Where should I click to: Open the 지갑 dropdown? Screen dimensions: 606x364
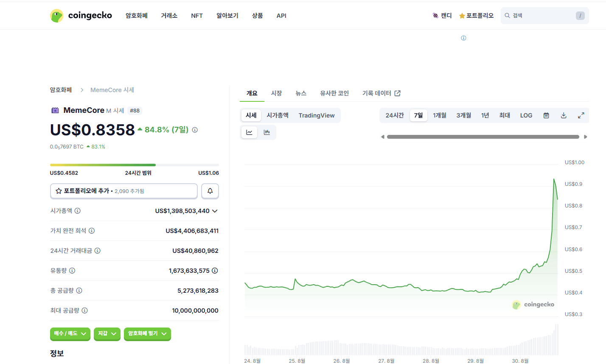pyautogui.click(x=107, y=334)
